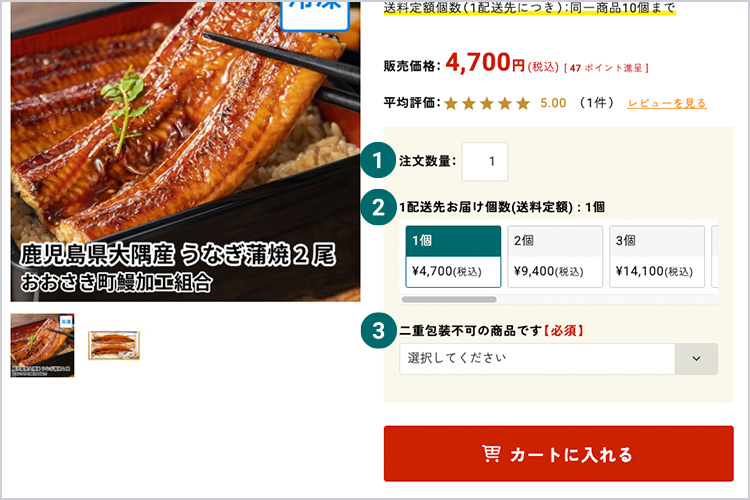Click the main eel product image
The width and height of the screenshot is (750, 500).
click(186, 151)
